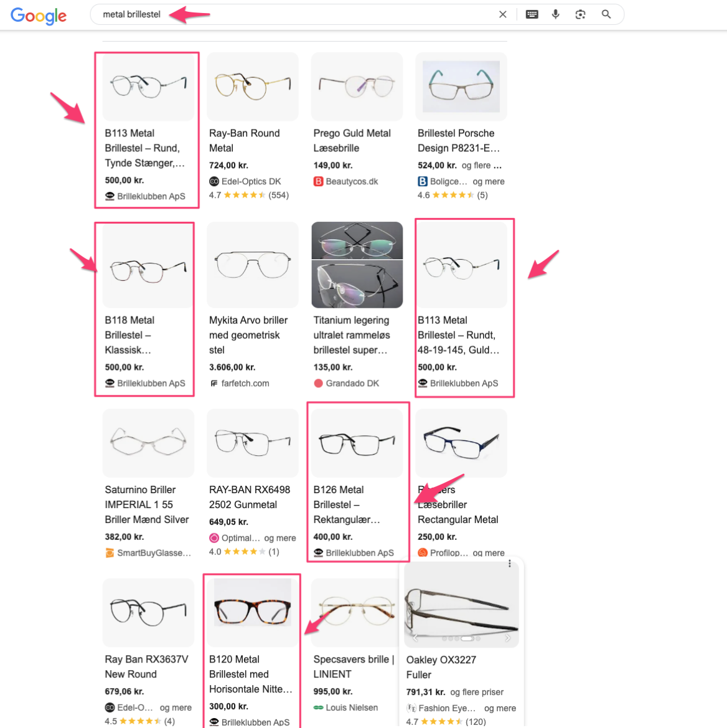
Task: Open the Oakley card three-dot menu
Action: point(509,564)
